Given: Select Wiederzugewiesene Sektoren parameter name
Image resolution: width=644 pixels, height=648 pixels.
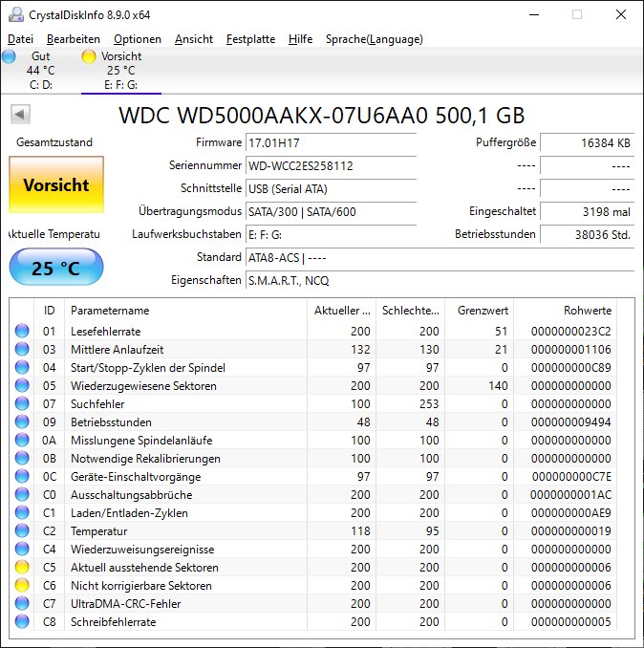Looking at the screenshot, I should (143, 386).
